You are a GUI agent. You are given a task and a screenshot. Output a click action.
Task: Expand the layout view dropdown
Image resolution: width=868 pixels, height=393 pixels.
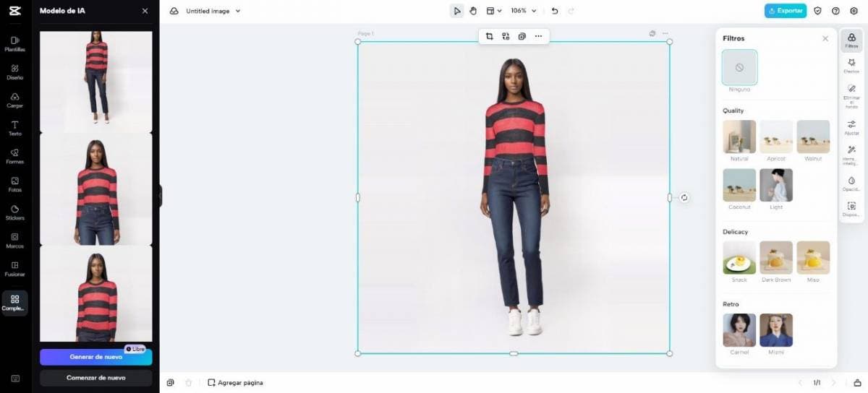pyautogui.click(x=494, y=11)
